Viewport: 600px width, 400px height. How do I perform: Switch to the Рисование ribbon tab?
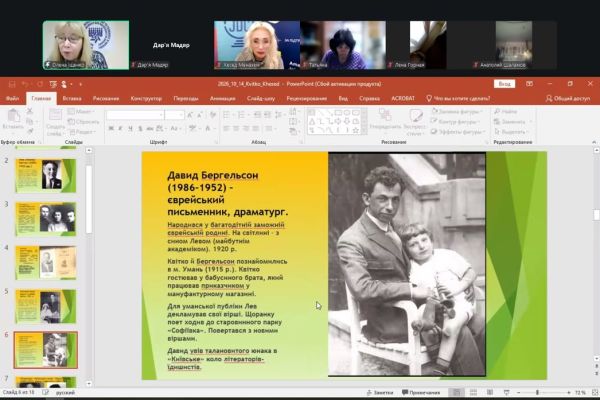pyautogui.click(x=106, y=98)
